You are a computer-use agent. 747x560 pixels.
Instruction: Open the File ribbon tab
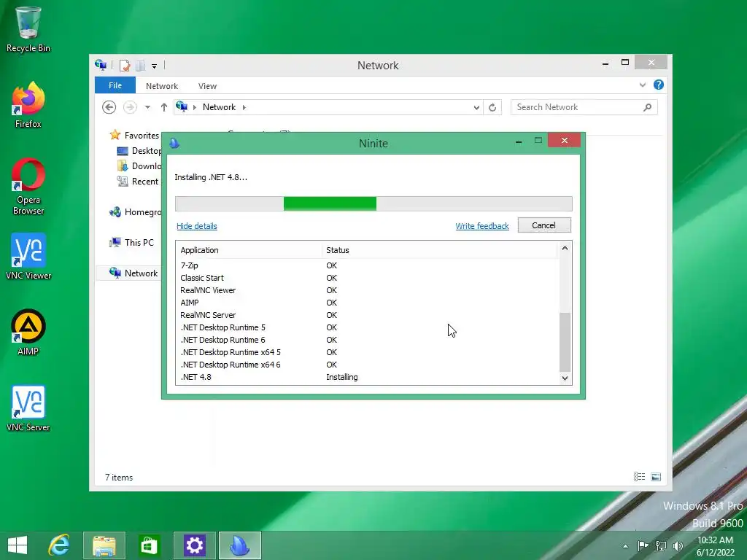(x=115, y=85)
